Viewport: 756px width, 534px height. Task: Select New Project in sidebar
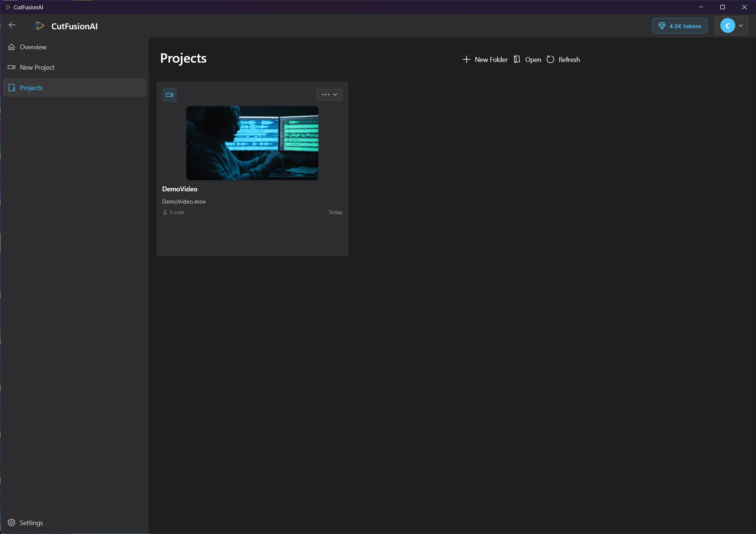tap(37, 67)
